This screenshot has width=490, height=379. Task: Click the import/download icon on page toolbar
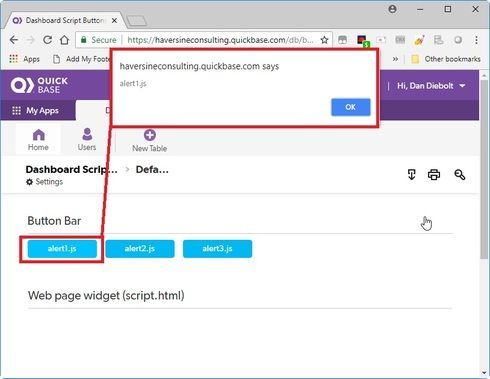(412, 174)
